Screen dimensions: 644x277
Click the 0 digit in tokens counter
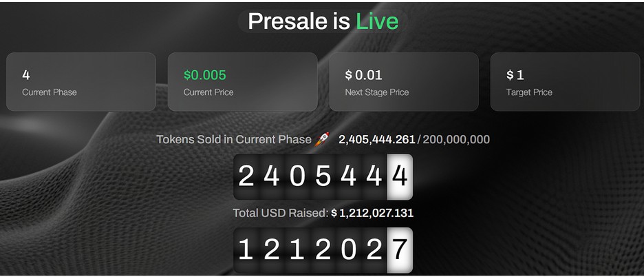point(297,176)
